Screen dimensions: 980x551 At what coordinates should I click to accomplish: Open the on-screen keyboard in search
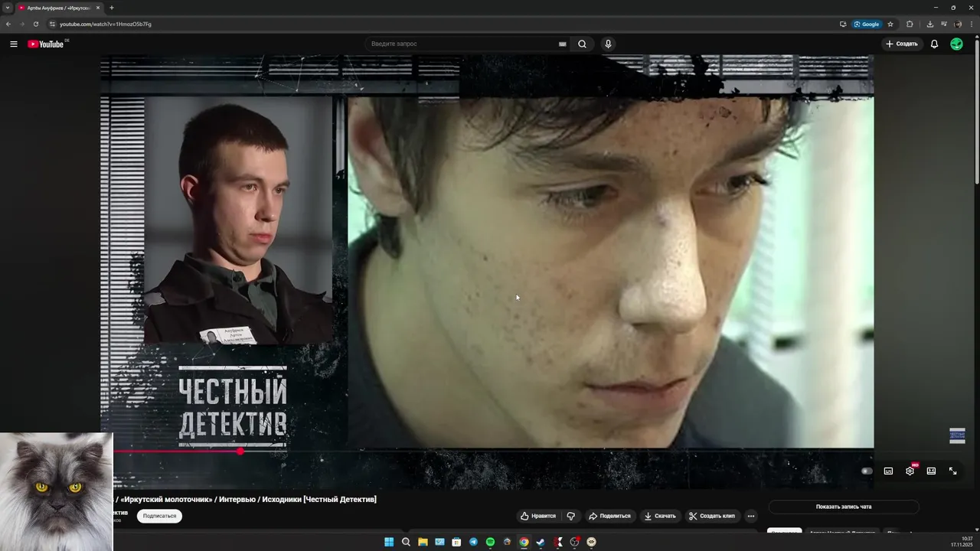[x=563, y=44]
